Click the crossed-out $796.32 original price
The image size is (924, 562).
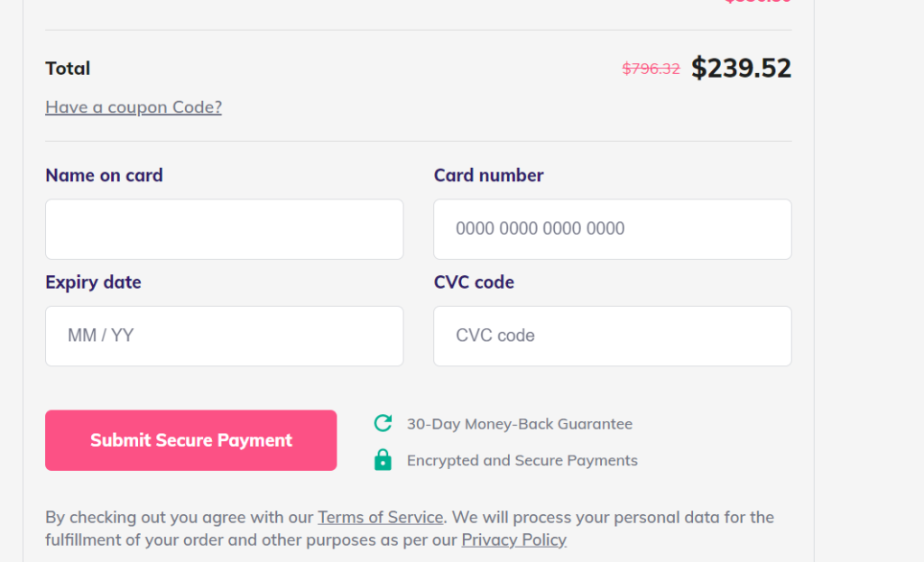(651, 69)
